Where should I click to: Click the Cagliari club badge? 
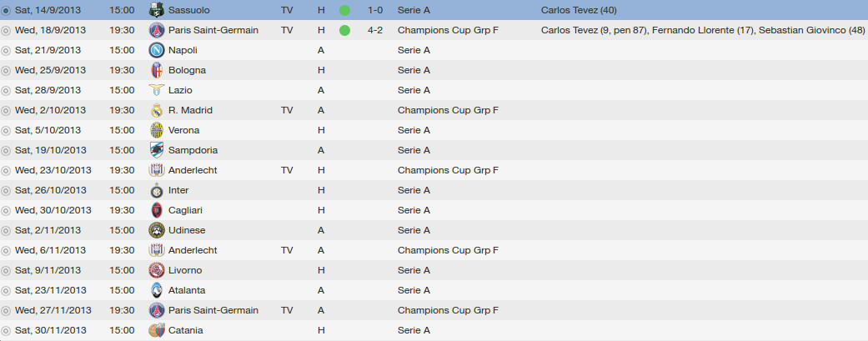pos(156,210)
